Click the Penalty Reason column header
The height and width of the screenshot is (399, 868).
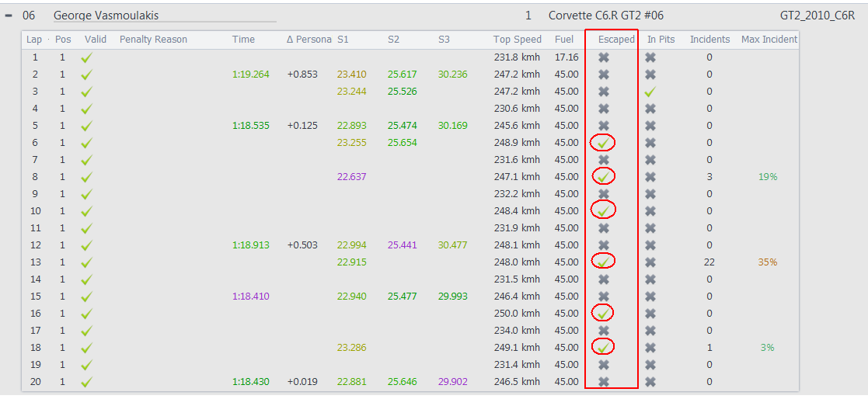[x=153, y=40]
